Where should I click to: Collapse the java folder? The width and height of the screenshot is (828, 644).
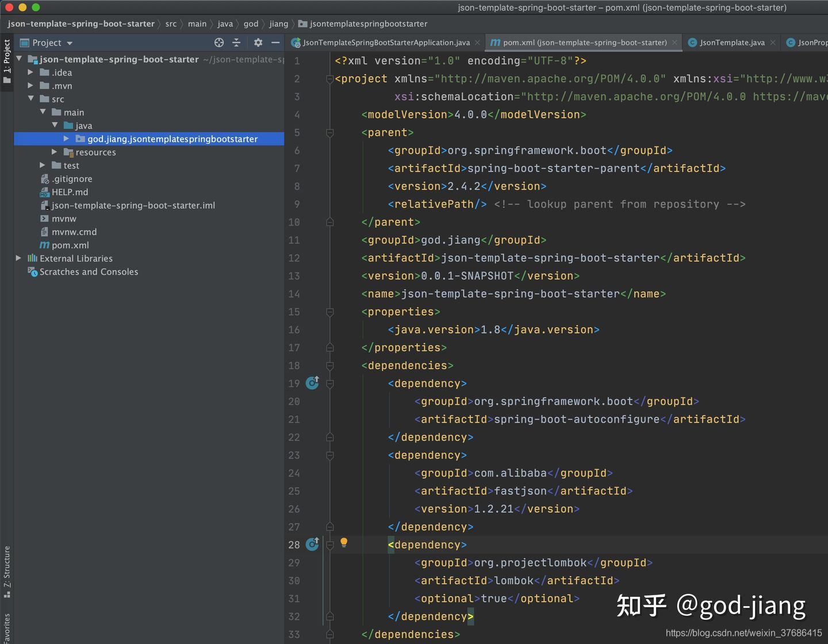(55, 125)
